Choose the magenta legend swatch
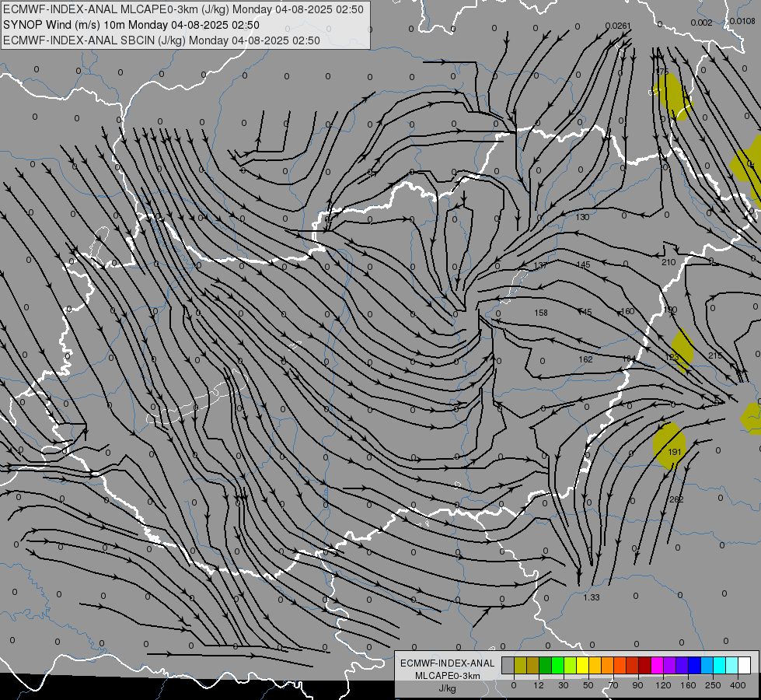The height and width of the screenshot is (700, 761). [x=657, y=665]
